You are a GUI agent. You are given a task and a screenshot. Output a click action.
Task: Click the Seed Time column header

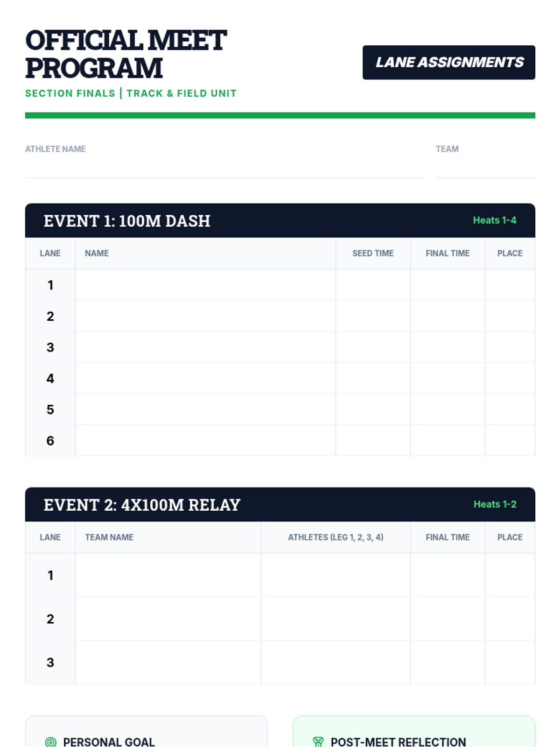coord(373,253)
